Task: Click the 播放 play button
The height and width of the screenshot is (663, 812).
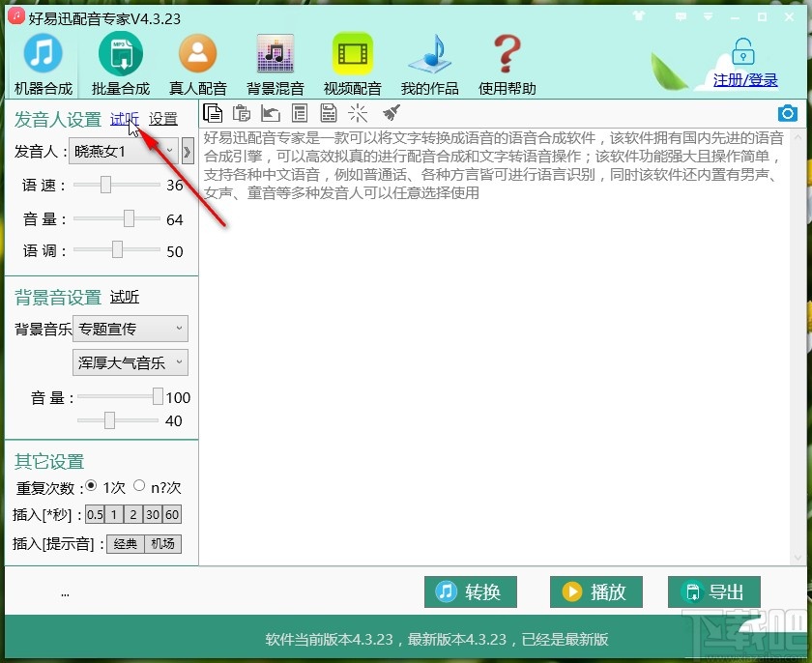Action: pos(596,591)
